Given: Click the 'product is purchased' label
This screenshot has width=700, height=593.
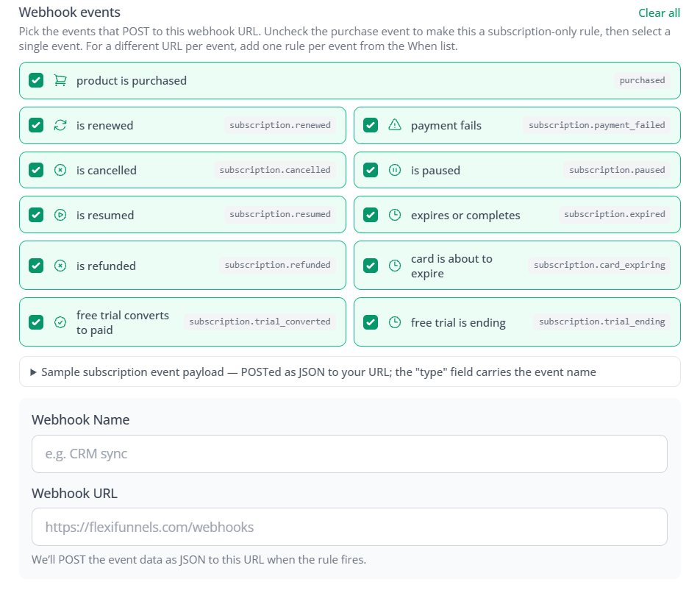Looking at the screenshot, I should 132,81.
